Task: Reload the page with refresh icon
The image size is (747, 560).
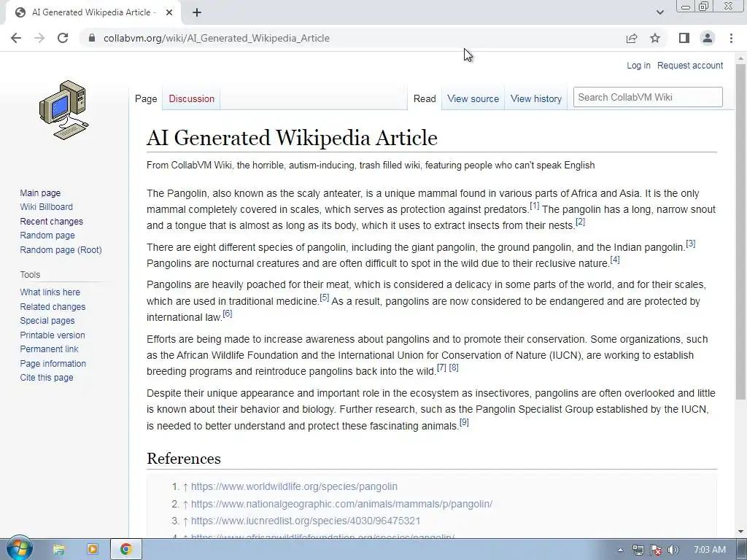Action: pyautogui.click(x=63, y=38)
